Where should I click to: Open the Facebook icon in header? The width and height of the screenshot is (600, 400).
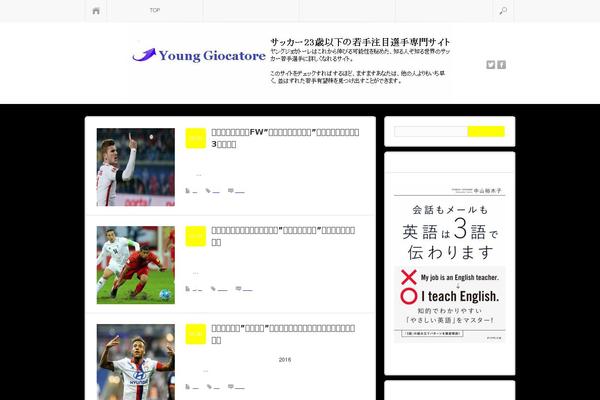click(x=501, y=65)
